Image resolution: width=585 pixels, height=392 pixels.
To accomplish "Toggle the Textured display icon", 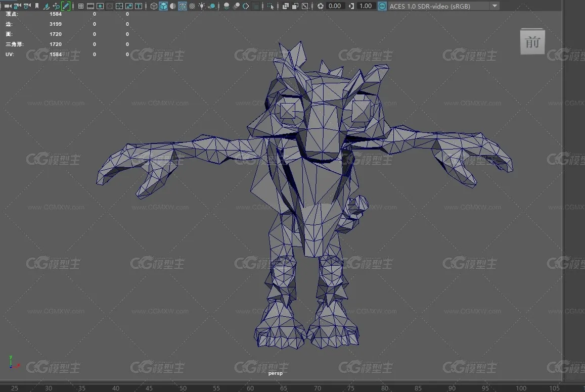I will 192,6.
